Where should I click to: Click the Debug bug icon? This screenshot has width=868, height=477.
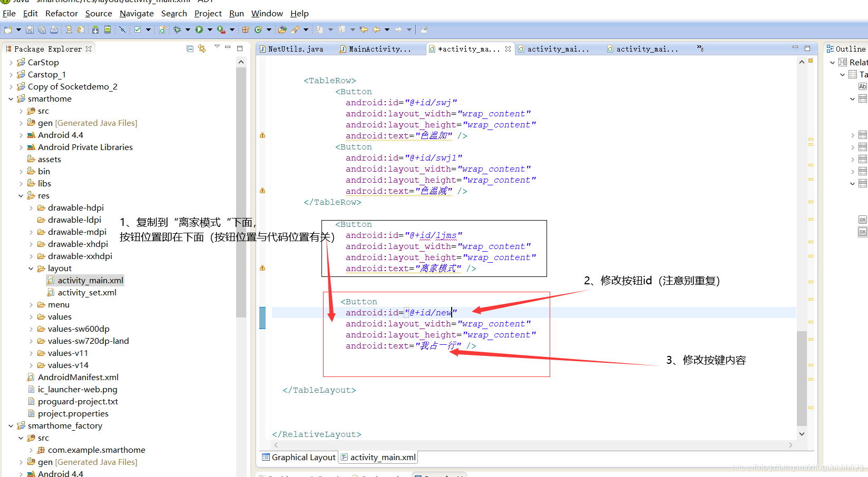coord(177,29)
